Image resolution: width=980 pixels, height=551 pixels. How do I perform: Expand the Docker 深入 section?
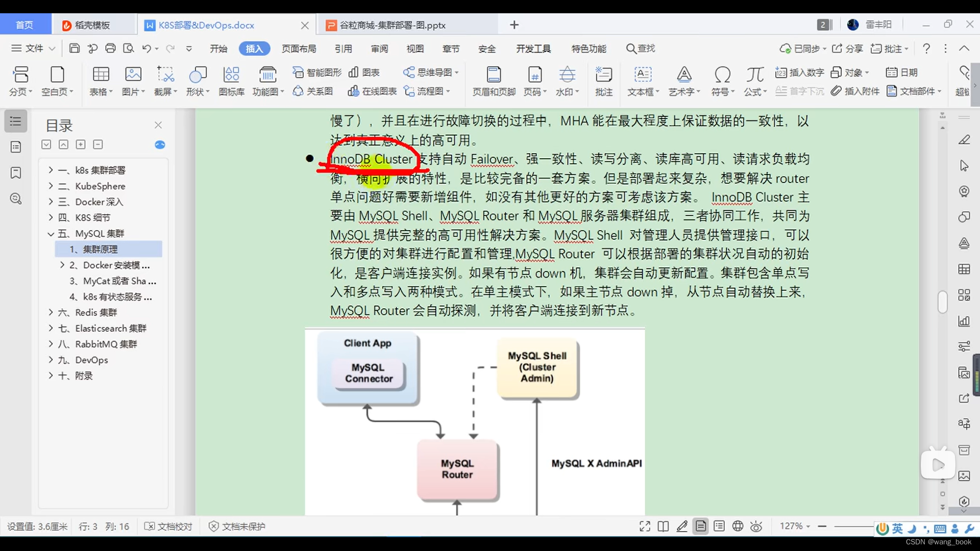click(51, 202)
